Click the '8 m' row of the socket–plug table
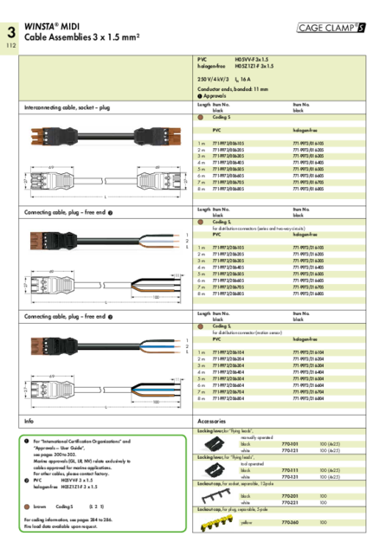392x555 pixels. [x=280, y=189]
